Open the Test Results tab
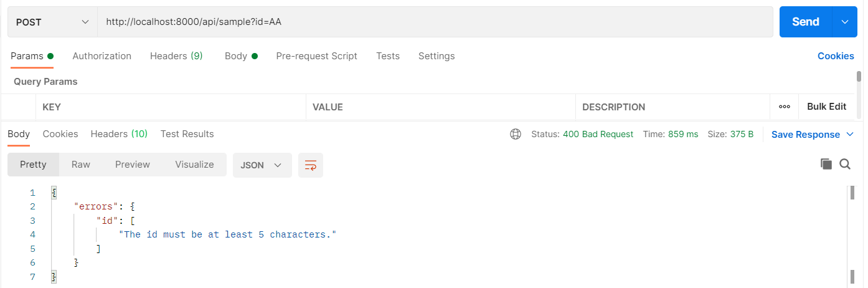Viewport: 868px width, 288px height. [x=187, y=134]
